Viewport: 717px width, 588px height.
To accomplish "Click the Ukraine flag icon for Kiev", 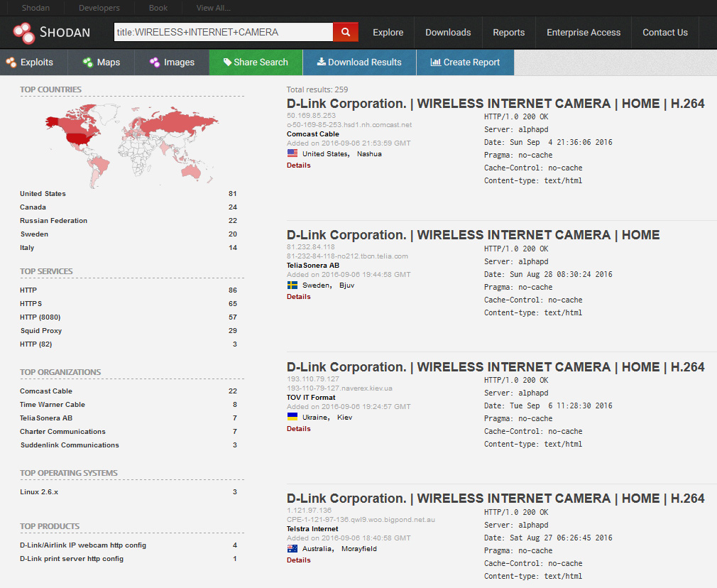I will [x=292, y=417].
